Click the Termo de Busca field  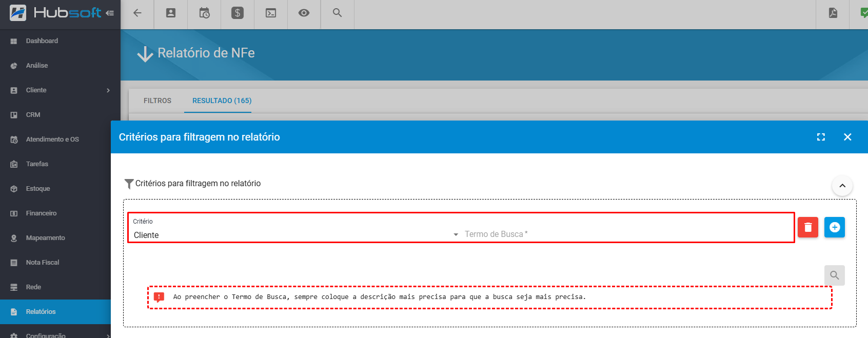[627, 234]
